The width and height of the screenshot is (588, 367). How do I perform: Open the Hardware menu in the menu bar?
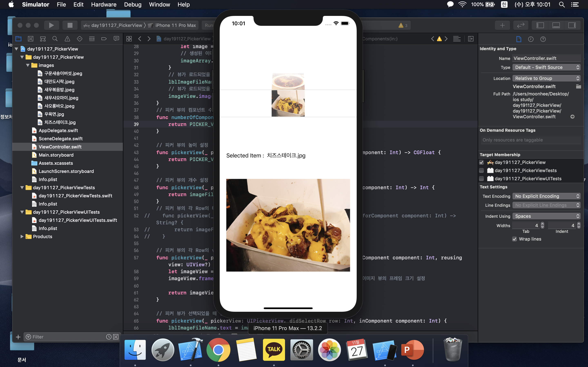[x=104, y=5]
